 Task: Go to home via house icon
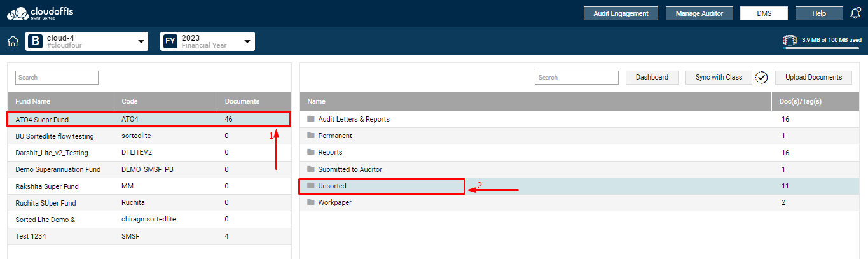click(13, 41)
